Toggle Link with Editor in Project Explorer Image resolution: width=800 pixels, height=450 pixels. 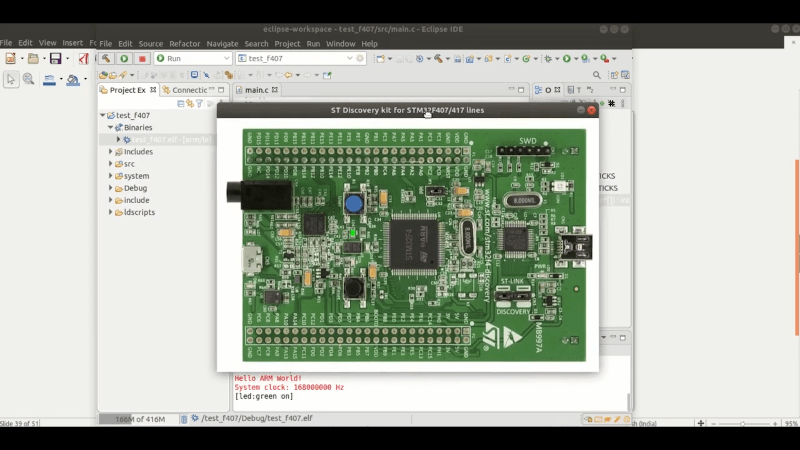coord(190,103)
